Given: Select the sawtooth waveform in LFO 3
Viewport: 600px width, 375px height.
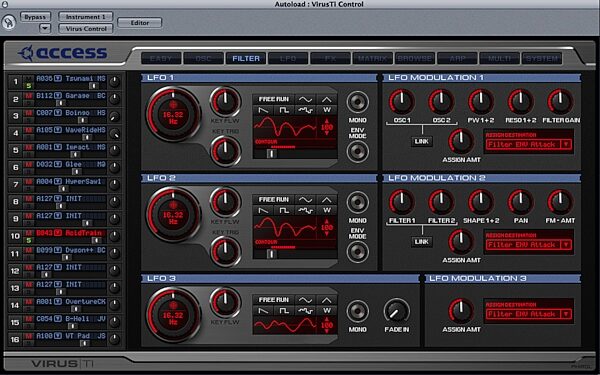Looking at the screenshot, I should pyautogui.click(x=263, y=311).
